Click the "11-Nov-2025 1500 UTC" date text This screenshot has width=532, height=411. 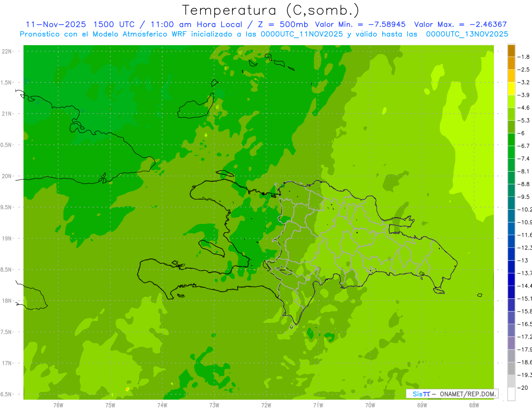tap(80, 24)
